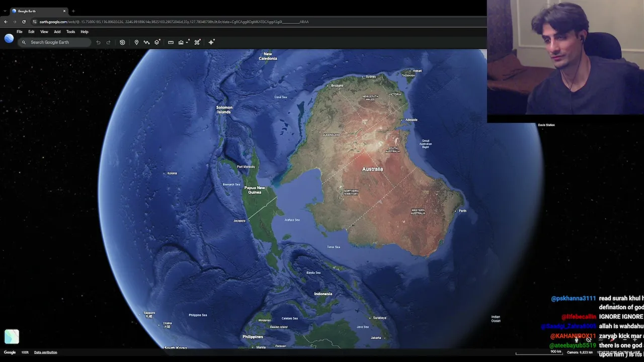Click the Arafura Sea label

click(x=292, y=220)
